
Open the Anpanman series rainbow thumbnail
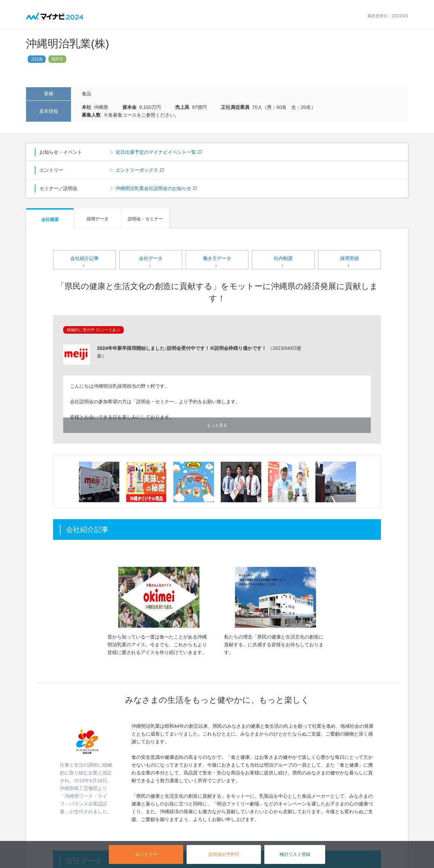[194, 482]
